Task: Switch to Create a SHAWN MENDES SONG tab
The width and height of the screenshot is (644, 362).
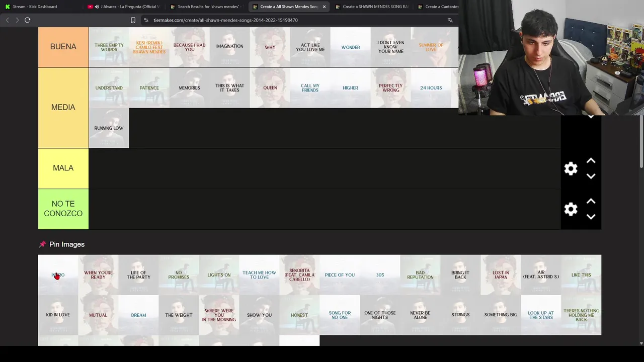Action: pos(371,7)
